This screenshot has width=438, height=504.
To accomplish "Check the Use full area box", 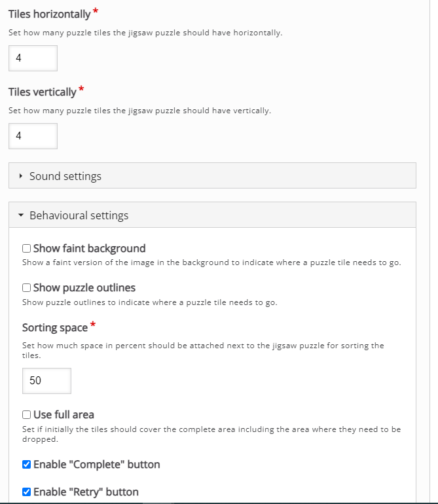I will click(x=27, y=415).
